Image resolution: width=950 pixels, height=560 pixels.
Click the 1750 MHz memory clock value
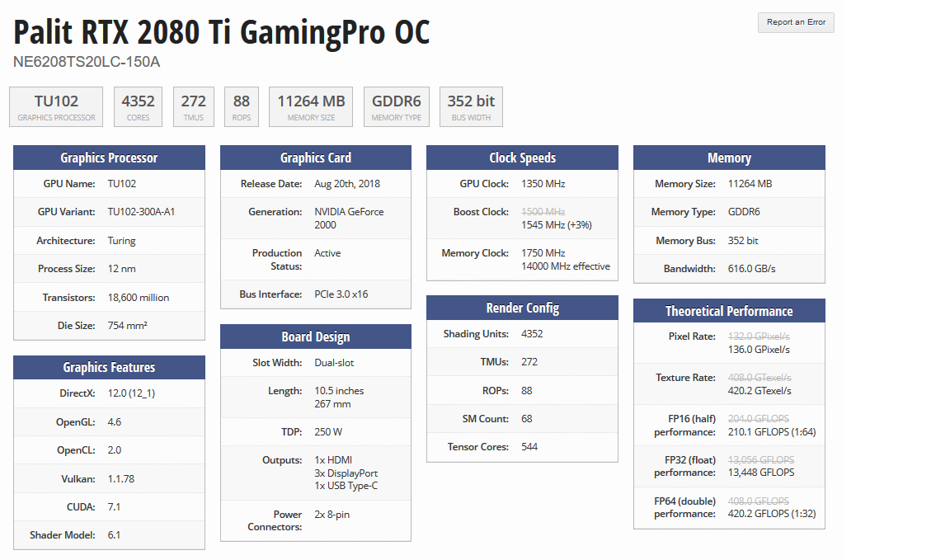(543, 252)
